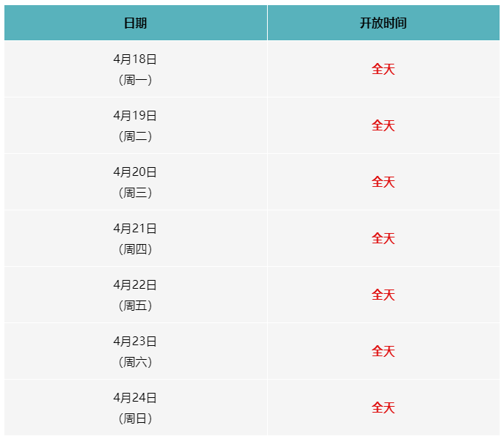Image resolution: width=504 pixels, height=439 pixels.
Task: Select the （周六） weekday label
Action: 135,362
